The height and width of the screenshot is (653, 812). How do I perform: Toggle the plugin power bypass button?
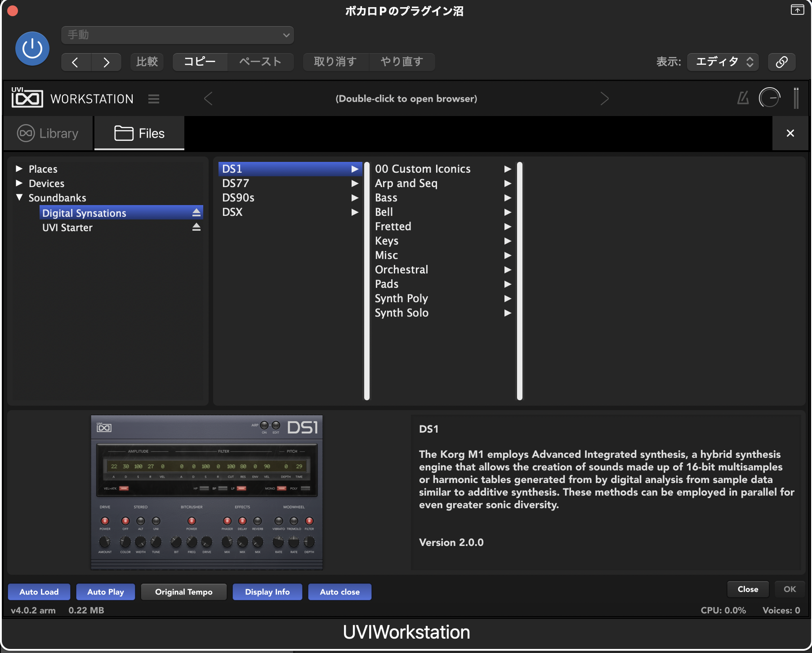pos(32,49)
